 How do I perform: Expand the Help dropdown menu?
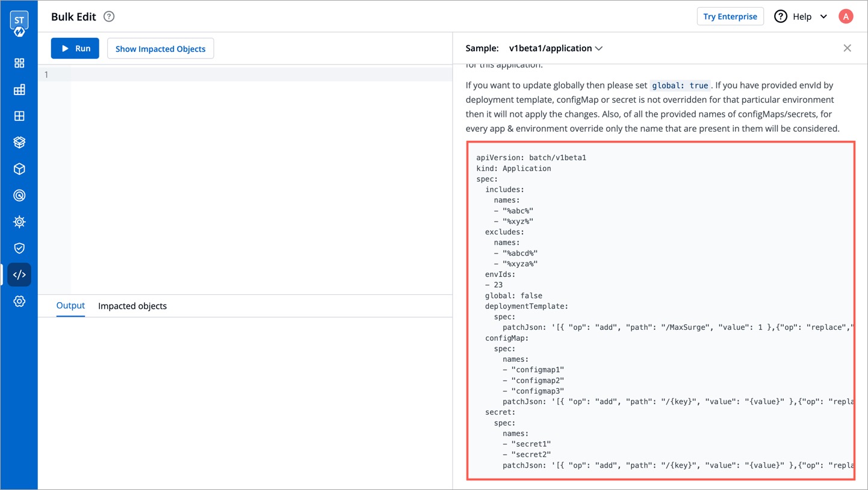click(801, 17)
